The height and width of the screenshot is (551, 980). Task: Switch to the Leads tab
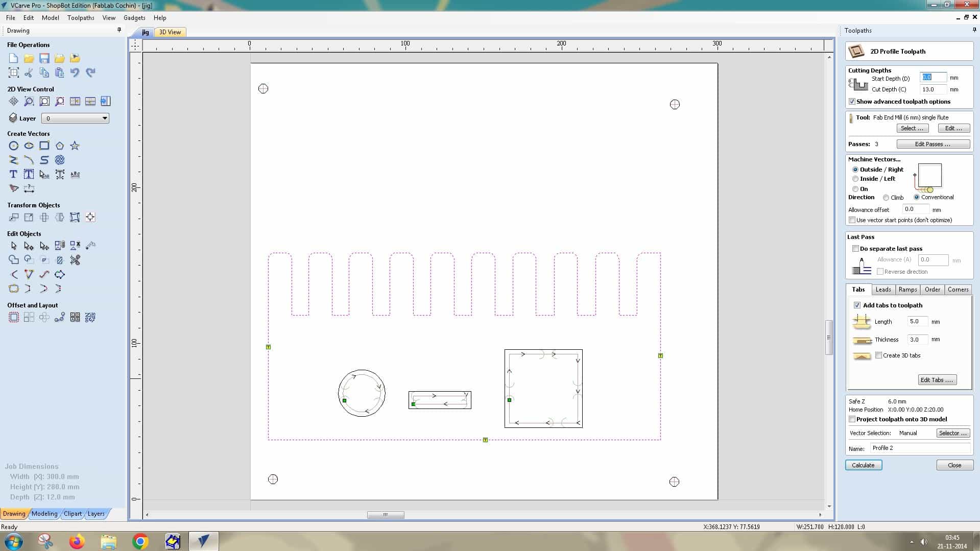click(883, 290)
